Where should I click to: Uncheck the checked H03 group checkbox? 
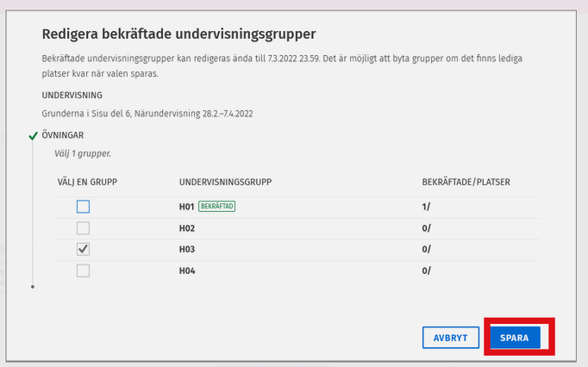[83, 249]
